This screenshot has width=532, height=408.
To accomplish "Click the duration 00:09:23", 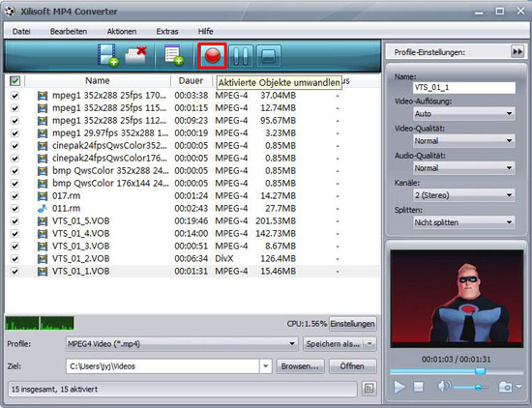I will point(191,121).
